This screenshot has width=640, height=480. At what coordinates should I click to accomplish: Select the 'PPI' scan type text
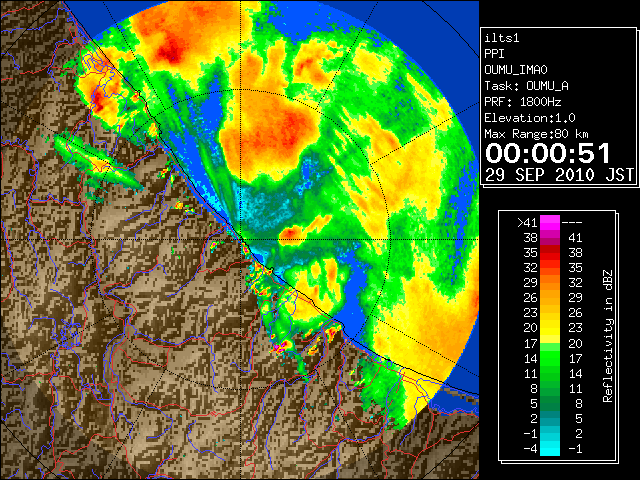coord(494,54)
